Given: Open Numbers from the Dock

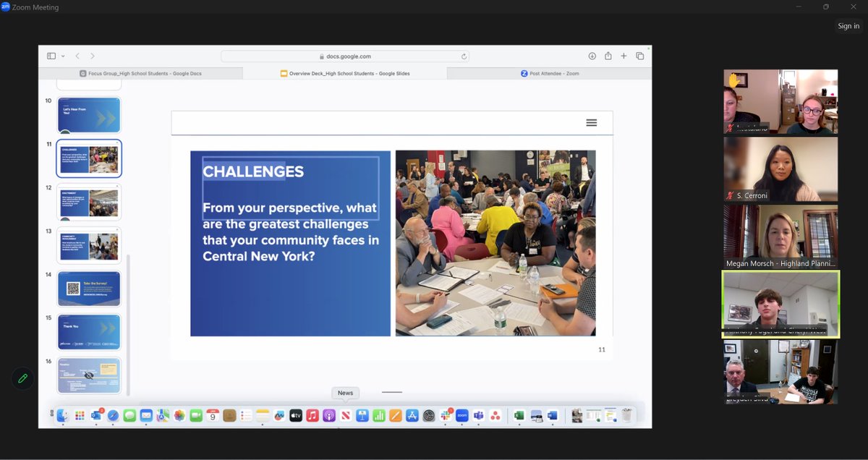Looking at the screenshot, I should (x=379, y=415).
